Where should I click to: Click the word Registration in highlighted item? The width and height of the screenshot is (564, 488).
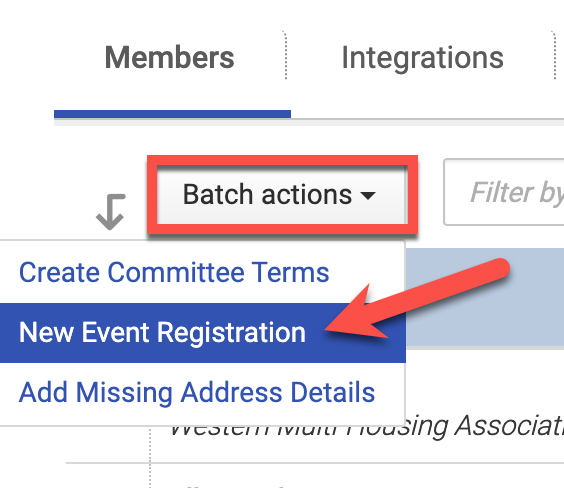[231, 333]
